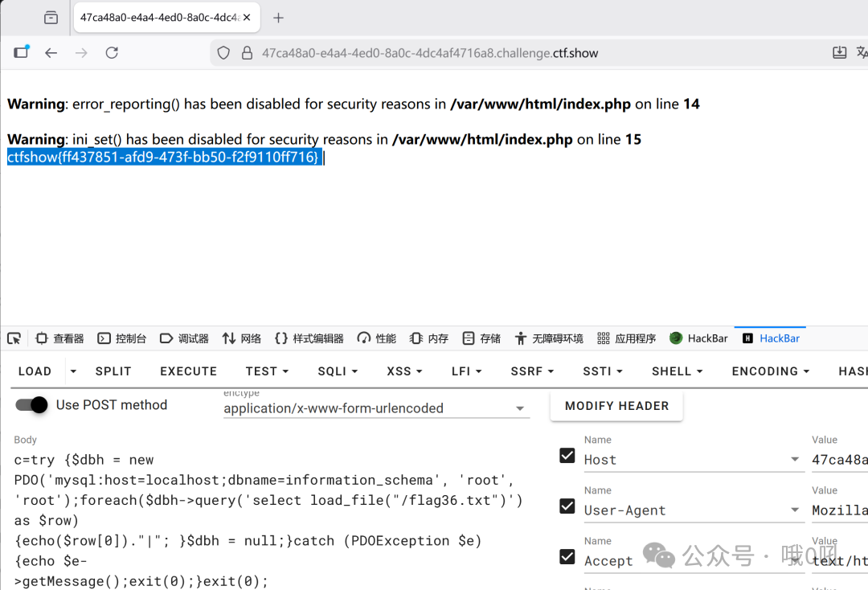Click the Host header value field
Screen dimensions: 868x590
pos(840,460)
